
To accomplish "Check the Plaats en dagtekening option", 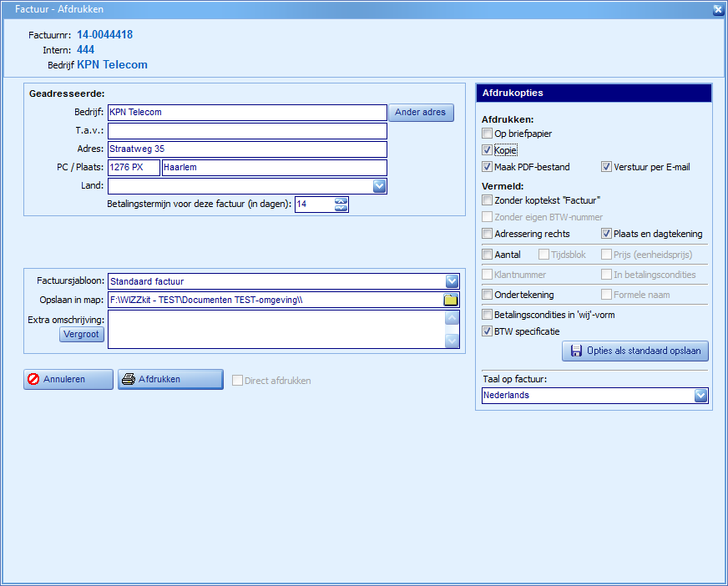I will [x=607, y=234].
